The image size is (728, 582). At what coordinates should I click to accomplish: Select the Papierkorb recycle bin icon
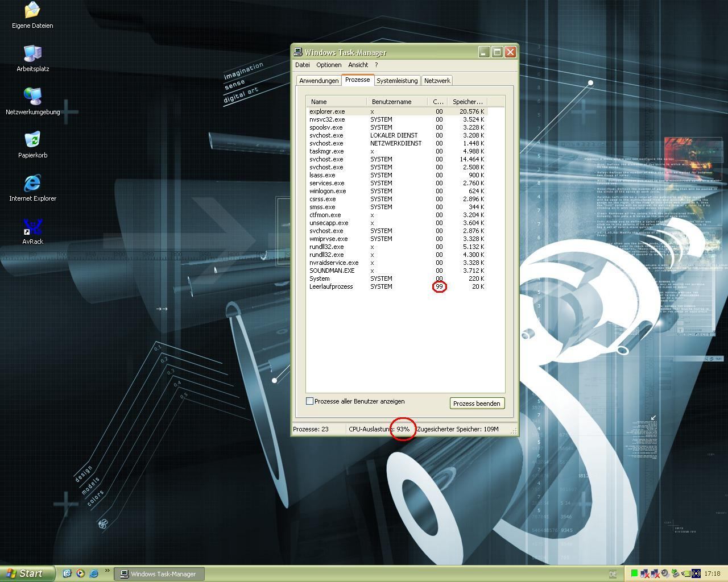(x=32, y=144)
